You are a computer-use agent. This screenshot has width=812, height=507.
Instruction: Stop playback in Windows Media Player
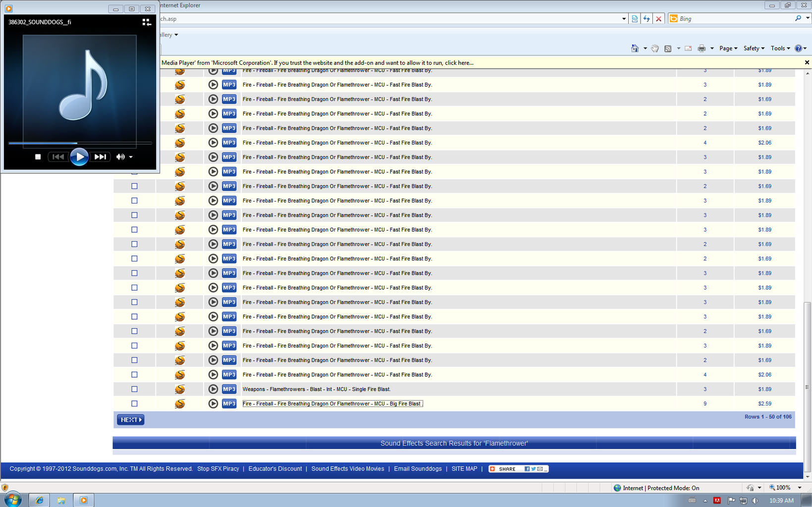click(x=38, y=157)
